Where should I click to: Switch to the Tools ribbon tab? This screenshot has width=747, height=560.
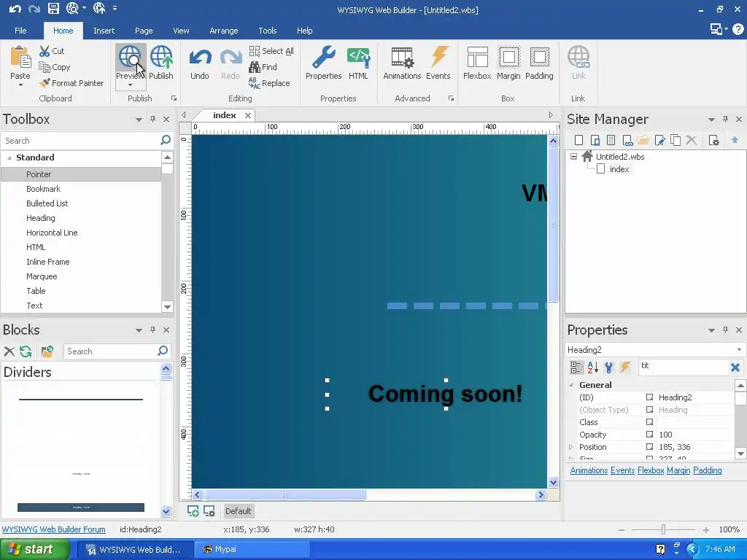click(x=267, y=31)
